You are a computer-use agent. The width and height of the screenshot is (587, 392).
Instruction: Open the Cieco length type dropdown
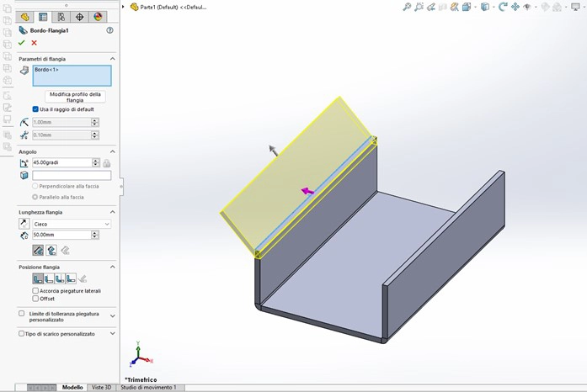point(72,224)
